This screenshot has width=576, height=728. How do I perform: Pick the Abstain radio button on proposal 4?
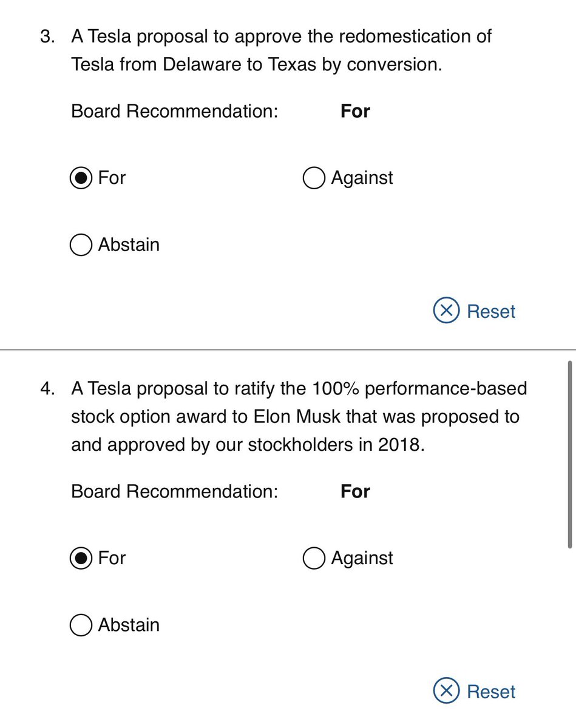(x=81, y=625)
